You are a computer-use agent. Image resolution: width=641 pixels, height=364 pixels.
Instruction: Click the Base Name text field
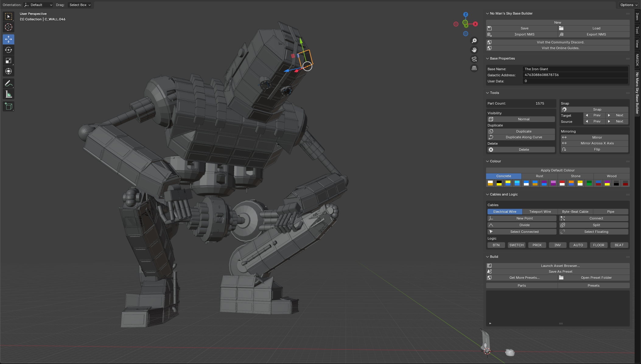[575, 69]
